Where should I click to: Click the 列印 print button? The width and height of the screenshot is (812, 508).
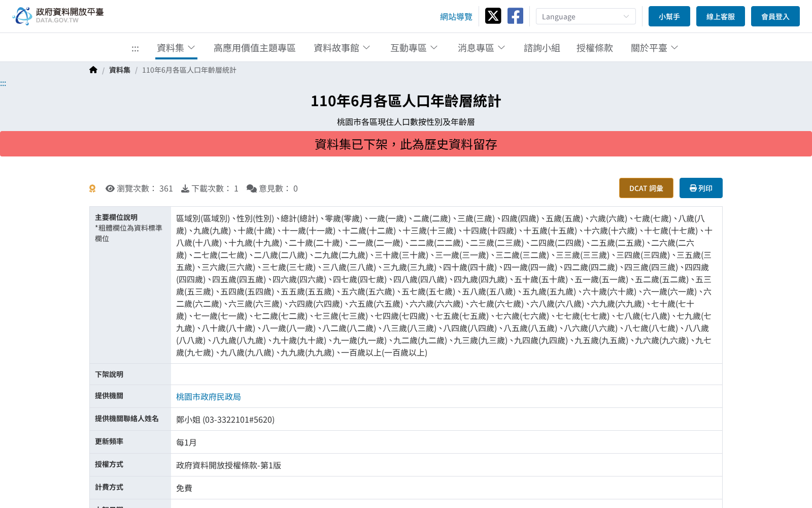tap(701, 188)
